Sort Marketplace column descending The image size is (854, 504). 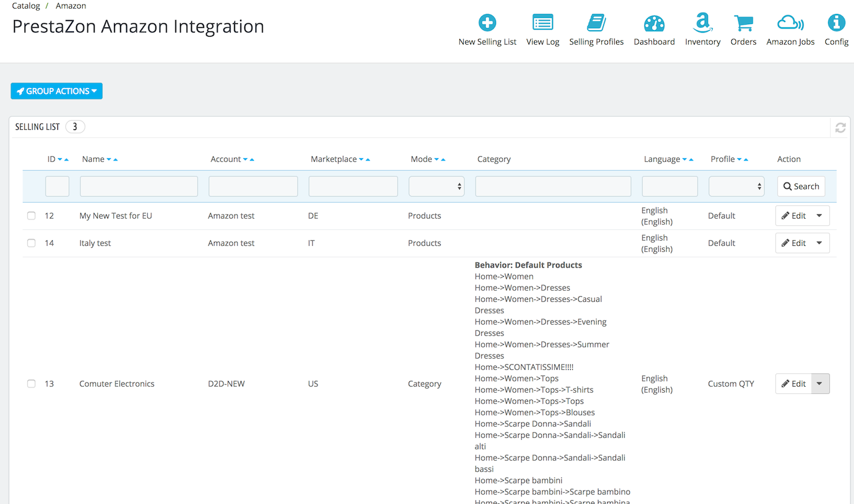coord(361,159)
